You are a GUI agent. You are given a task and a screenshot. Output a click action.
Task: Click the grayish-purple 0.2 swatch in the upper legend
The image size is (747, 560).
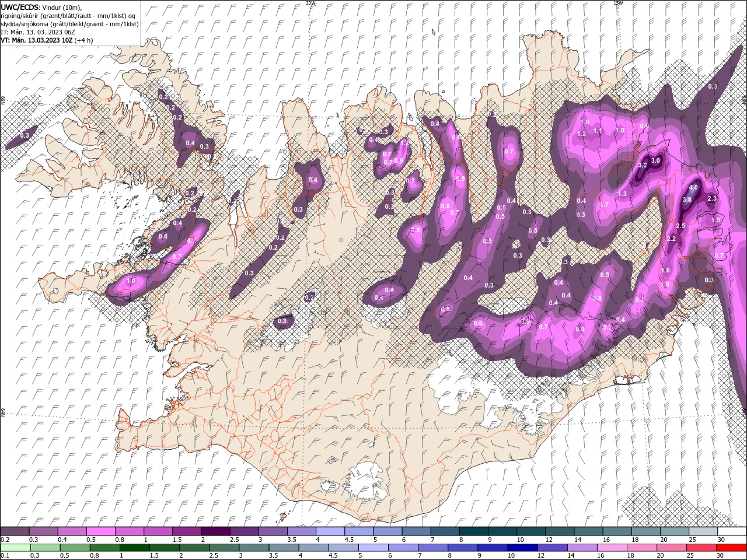[x=15, y=531]
